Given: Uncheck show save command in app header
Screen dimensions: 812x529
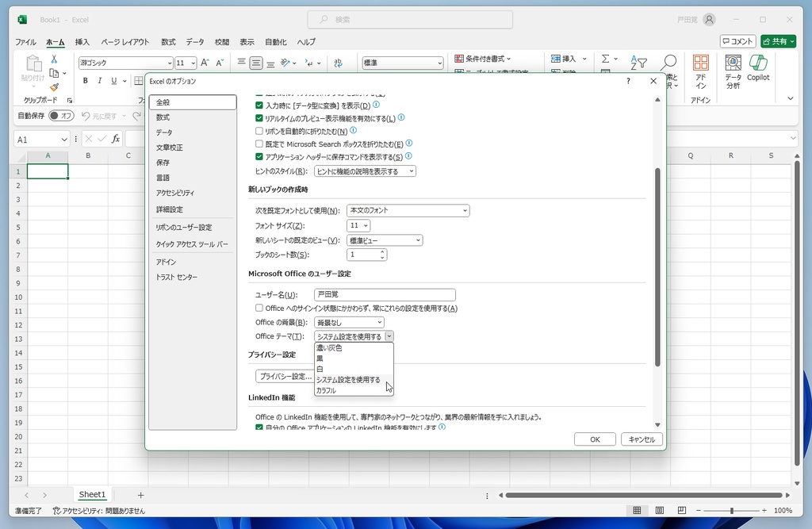Looking at the screenshot, I should pos(259,156).
